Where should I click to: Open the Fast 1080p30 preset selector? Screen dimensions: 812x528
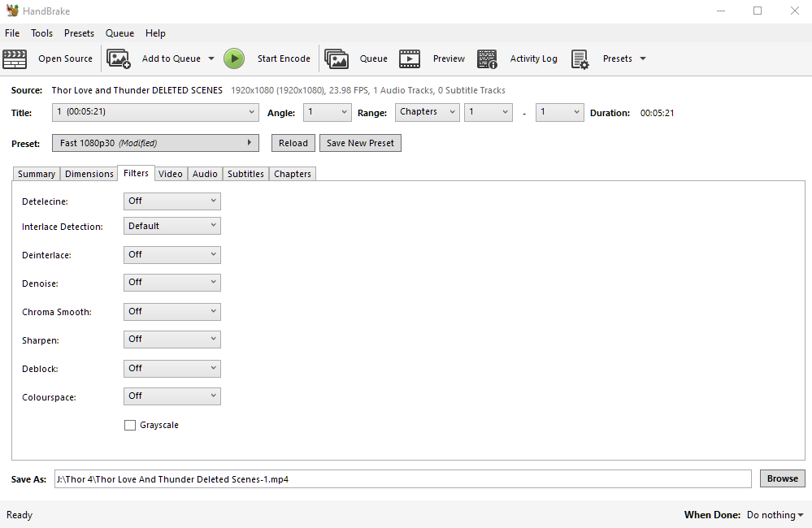[x=155, y=143]
